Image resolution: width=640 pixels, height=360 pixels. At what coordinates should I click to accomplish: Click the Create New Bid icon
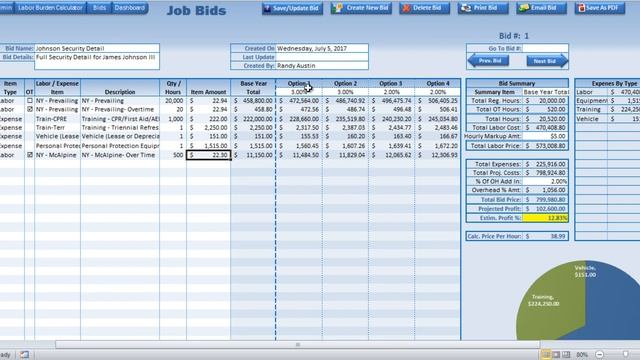(337, 8)
